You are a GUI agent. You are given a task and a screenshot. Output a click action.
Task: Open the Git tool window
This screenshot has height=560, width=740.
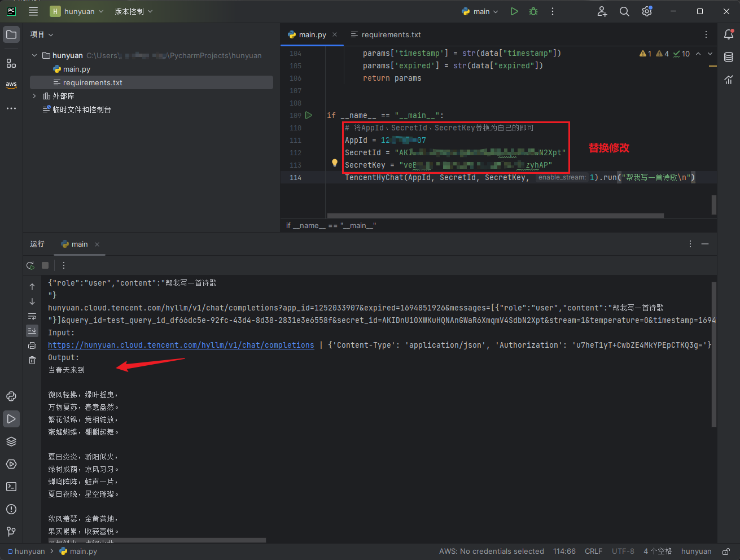[11, 531]
